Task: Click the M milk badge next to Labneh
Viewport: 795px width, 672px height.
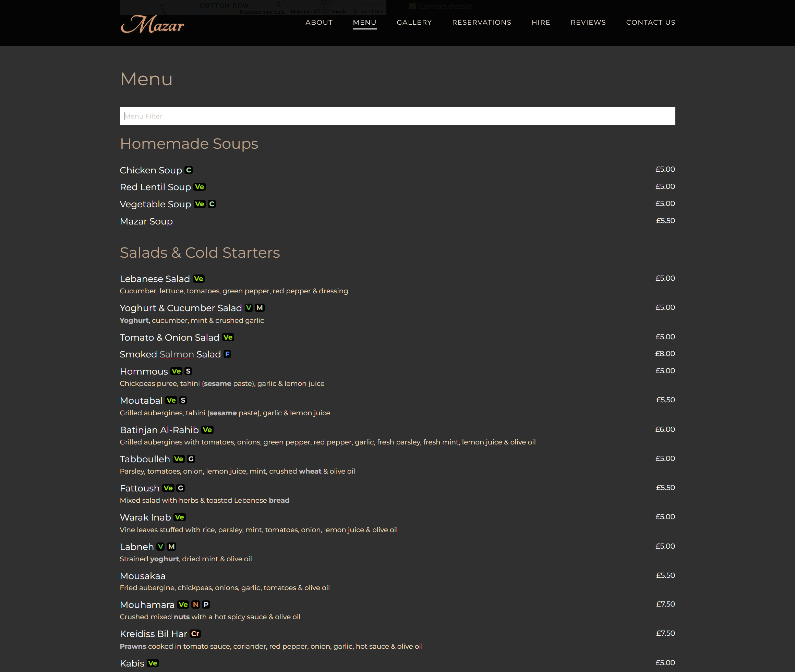Action: [x=171, y=547]
